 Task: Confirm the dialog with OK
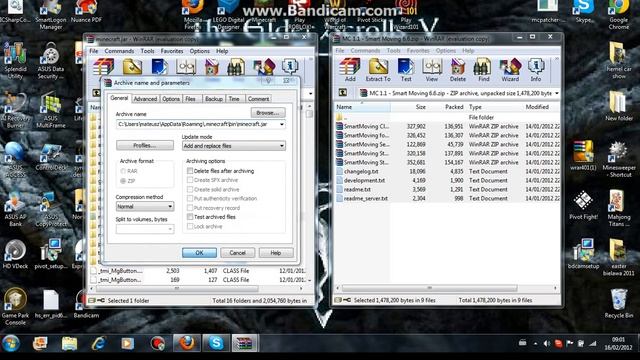pos(199,253)
